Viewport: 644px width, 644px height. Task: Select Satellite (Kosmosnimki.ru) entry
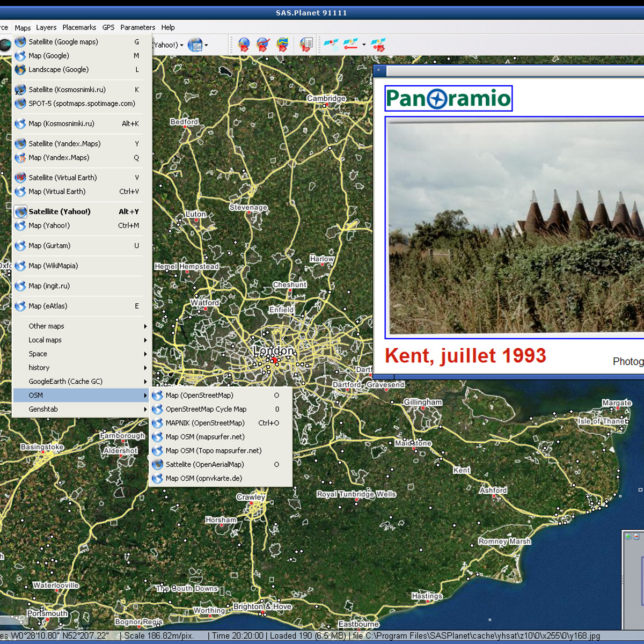[82, 90]
